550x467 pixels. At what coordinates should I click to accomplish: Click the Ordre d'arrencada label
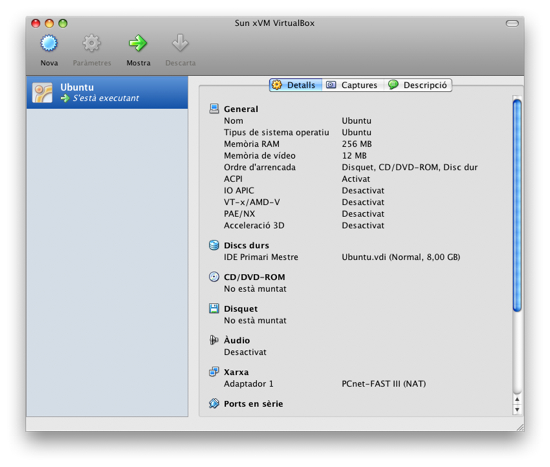pyautogui.click(x=260, y=167)
